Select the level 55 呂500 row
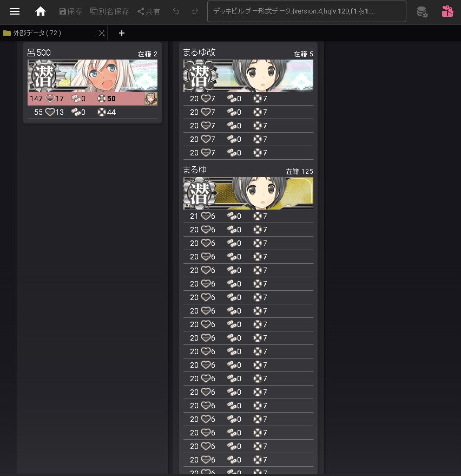 (93, 112)
